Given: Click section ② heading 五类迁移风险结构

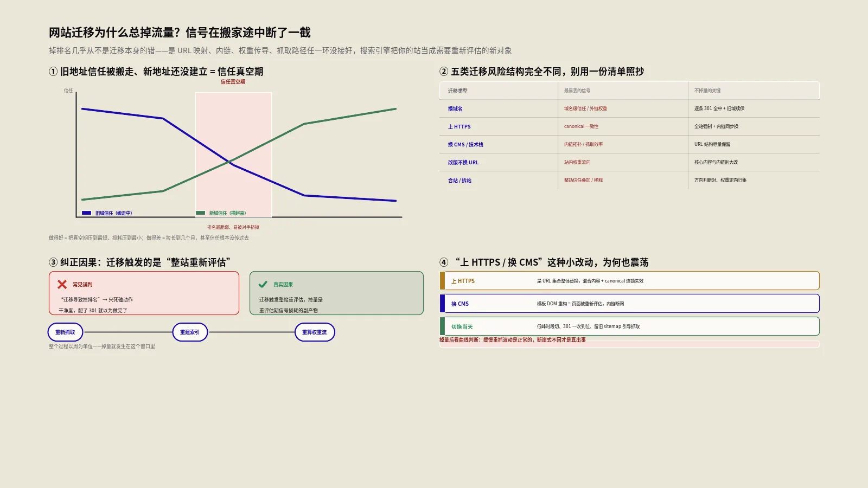Looking at the screenshot, I should pos(542,72).
